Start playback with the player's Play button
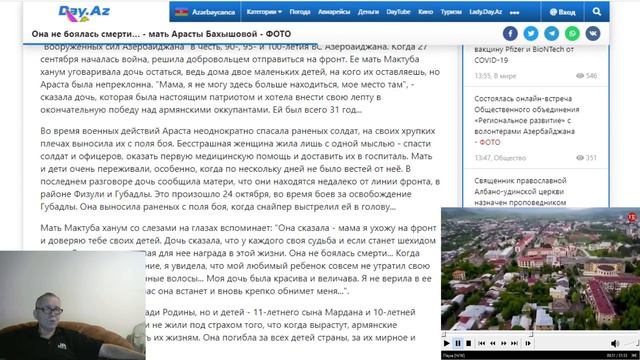This screenshot has width=640, height=360. [x=447, y=343]
